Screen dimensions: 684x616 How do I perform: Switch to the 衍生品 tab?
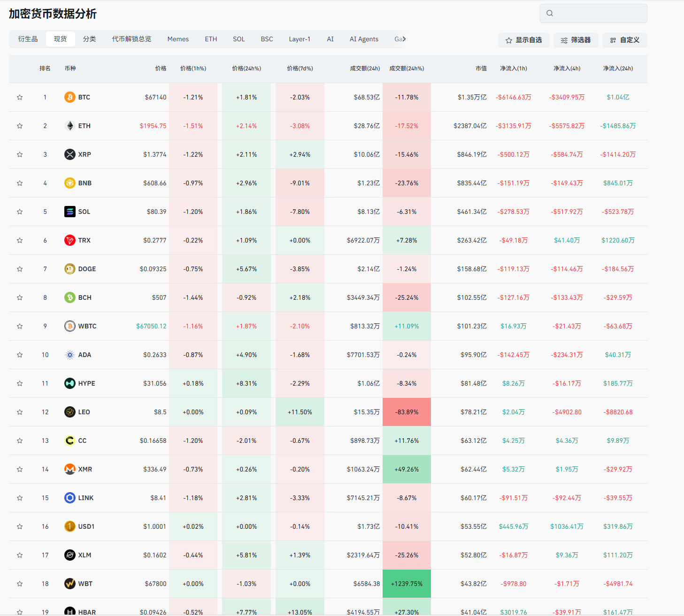point(28,39)
